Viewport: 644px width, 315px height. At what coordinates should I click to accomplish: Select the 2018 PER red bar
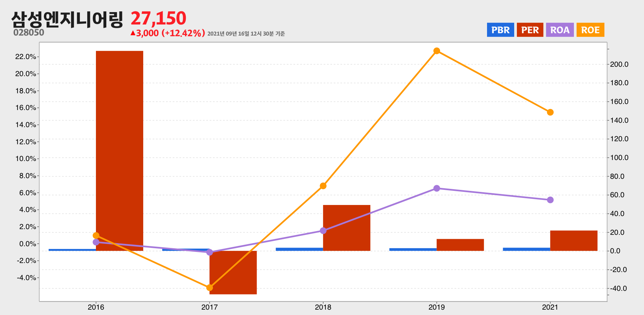click(346, 228)
